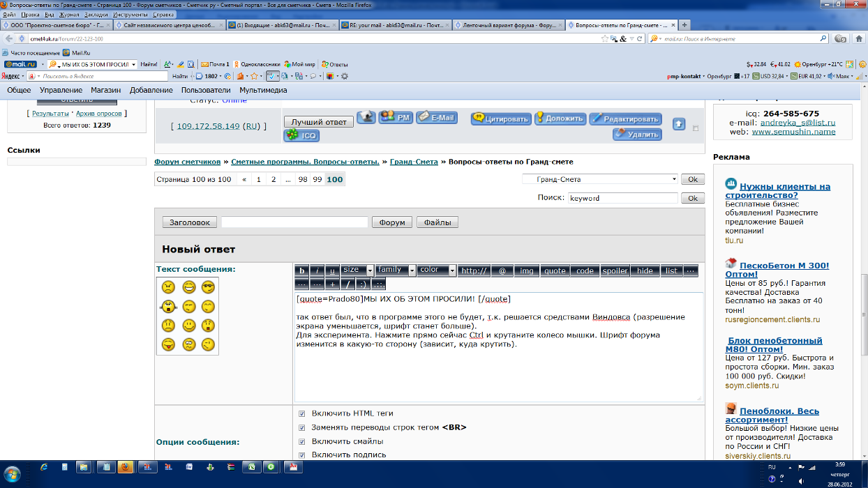Click the user profile icon beside PM
Viewport: 868px width, 488px height.
[x=366, y=117]
